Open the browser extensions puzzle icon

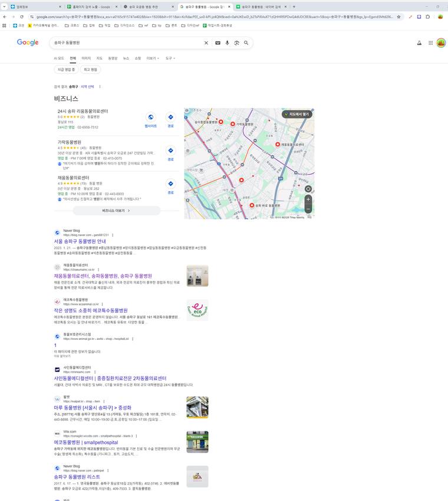coord(427,17)
